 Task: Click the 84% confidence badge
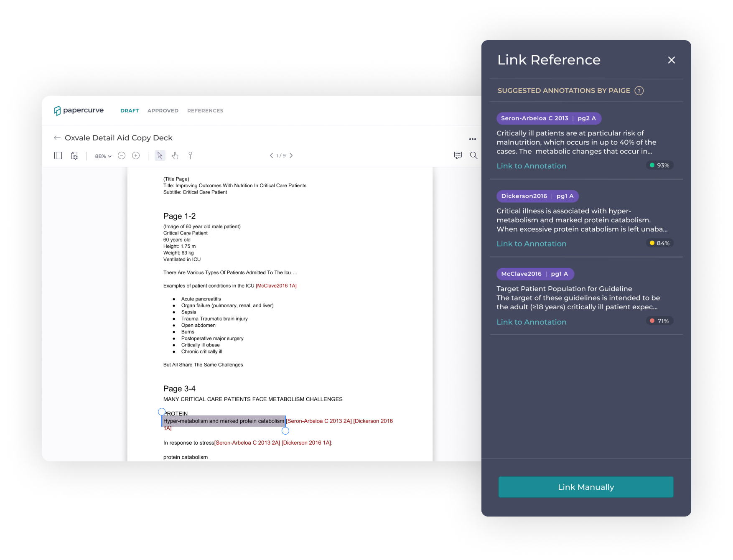coord(659,243)
